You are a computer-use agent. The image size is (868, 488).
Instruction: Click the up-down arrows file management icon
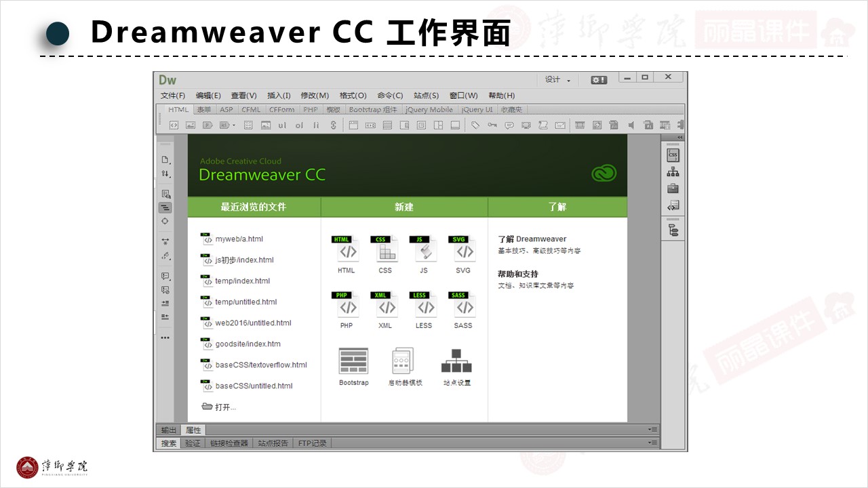pyautogui.click(x=165, y=175)
